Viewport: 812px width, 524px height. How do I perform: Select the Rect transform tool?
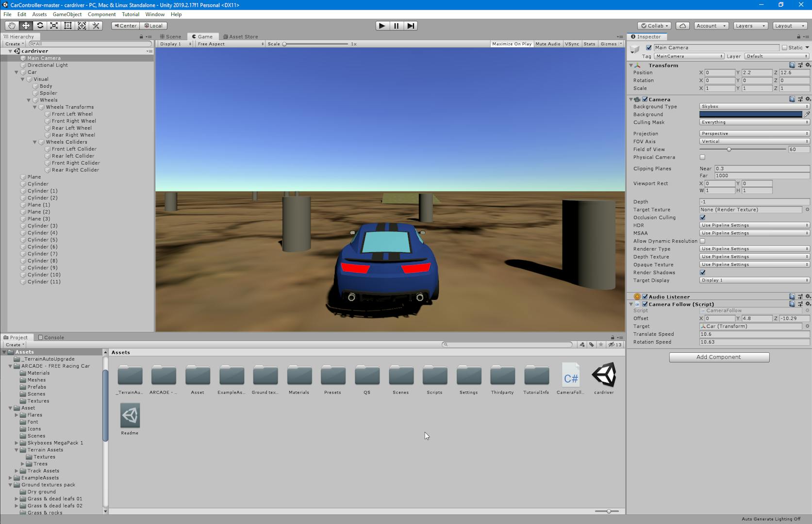pyautogui.click(x=68, y=26)
